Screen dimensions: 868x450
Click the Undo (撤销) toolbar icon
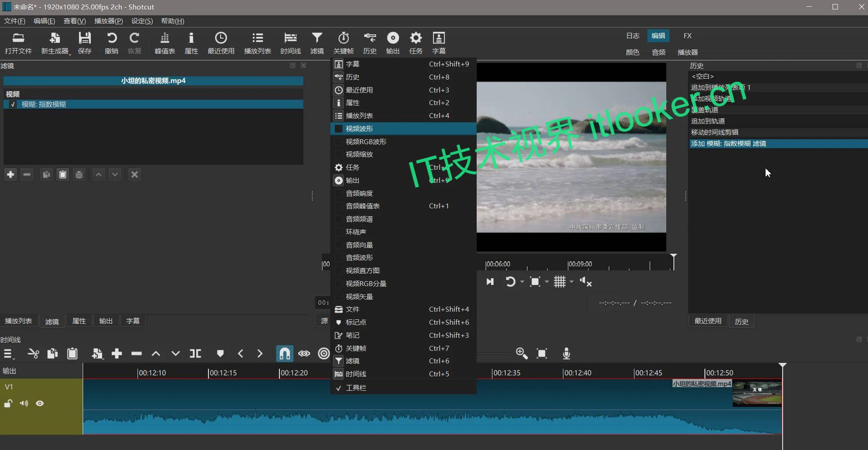(111, 43)
